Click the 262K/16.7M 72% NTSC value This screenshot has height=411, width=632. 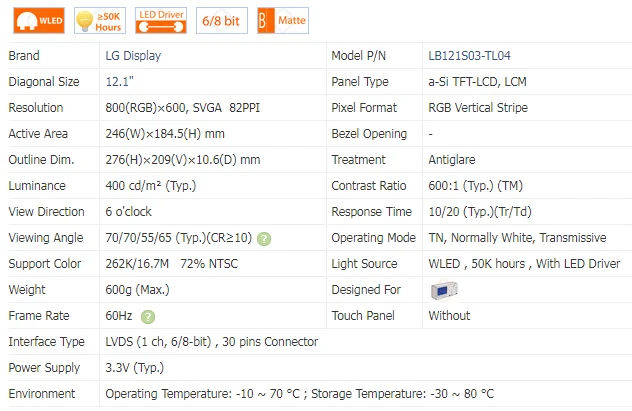coord(172,264)
